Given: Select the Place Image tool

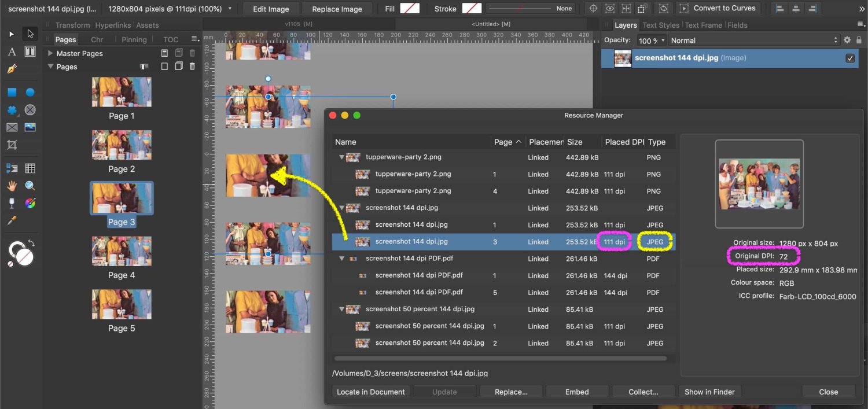Looking at the screenshot, I should pyautogui.click(x=30, y=127).
